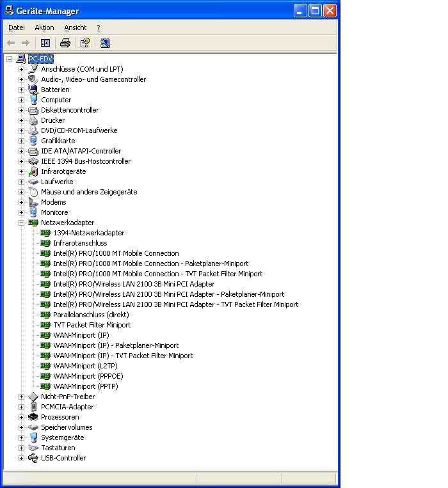Select Infraroтanschluss network adapter entry
Screen dimensions: 448x488
pos(80,243)
